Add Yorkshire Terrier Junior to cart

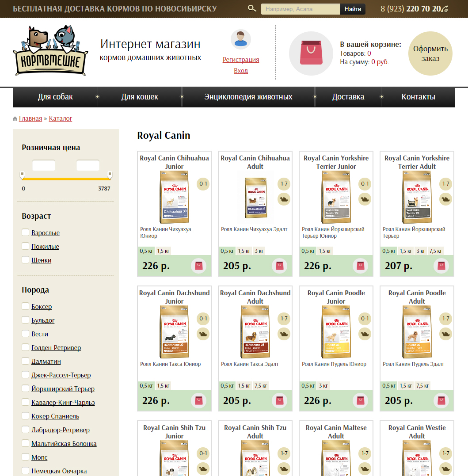coord(360,266)
